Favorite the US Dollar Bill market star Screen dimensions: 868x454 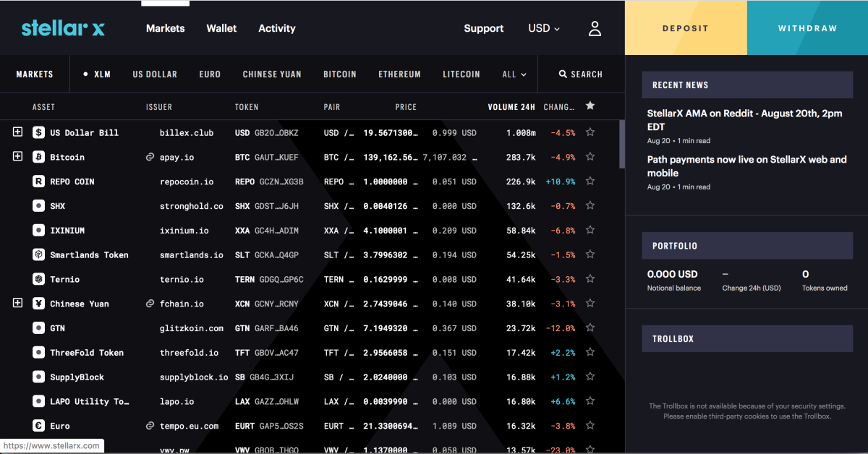point(590,132)
